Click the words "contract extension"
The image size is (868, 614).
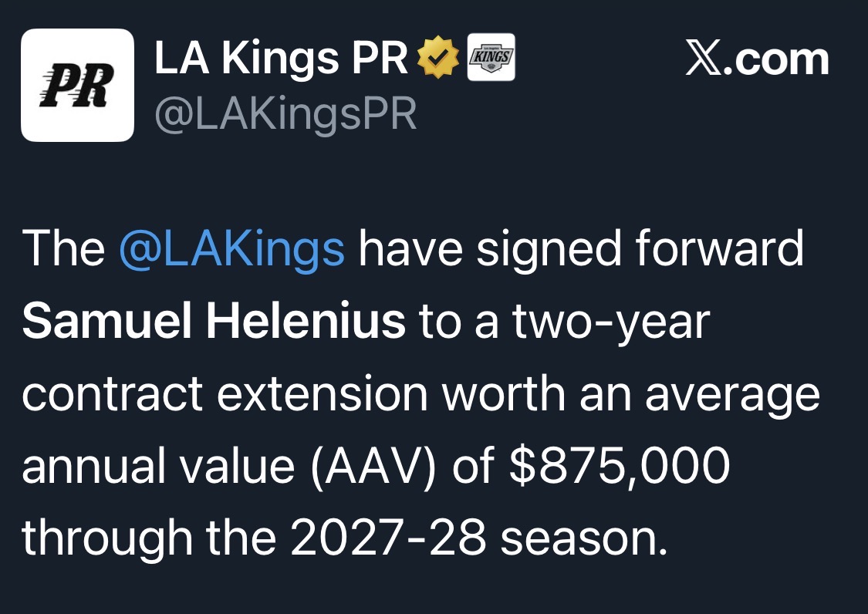225,395
